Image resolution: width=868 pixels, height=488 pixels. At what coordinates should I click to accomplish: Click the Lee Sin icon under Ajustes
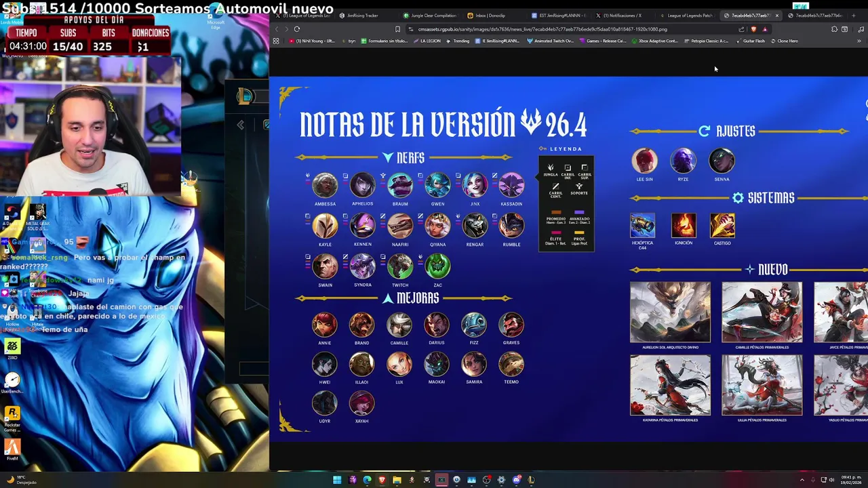[644, 161]
